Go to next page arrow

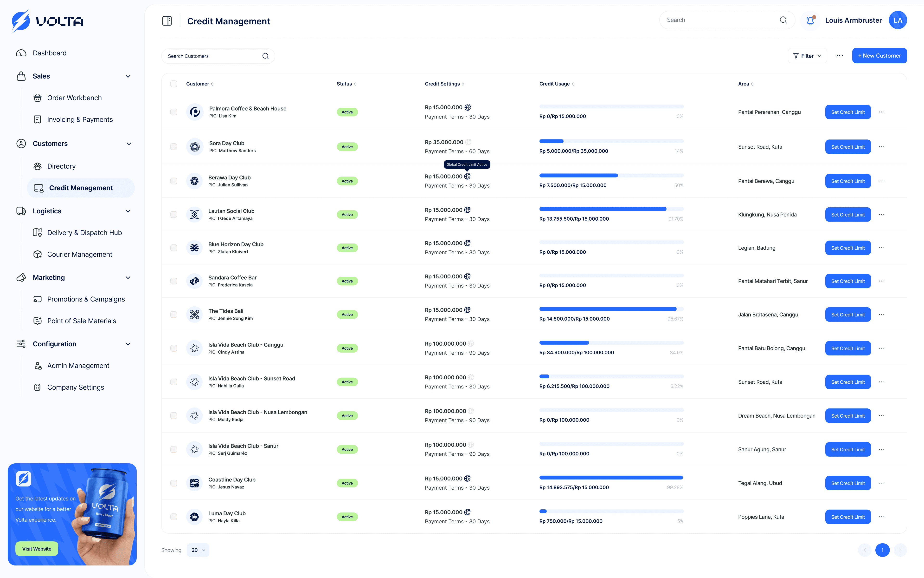900,550
